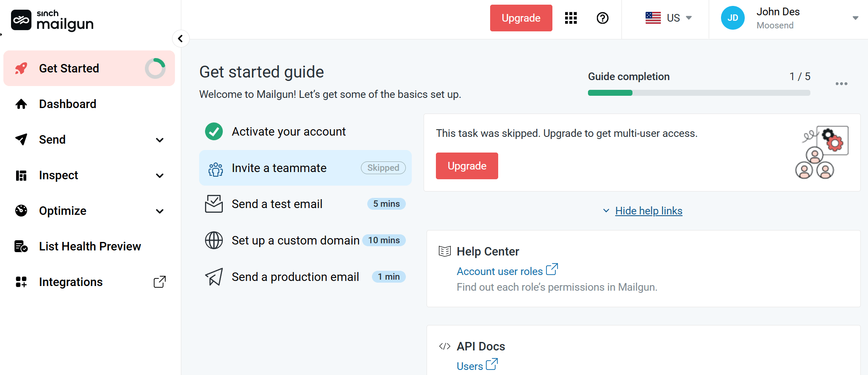This screenshot has width=868, height=375.
Task: Click the Moosend account label
Action: 775,25
